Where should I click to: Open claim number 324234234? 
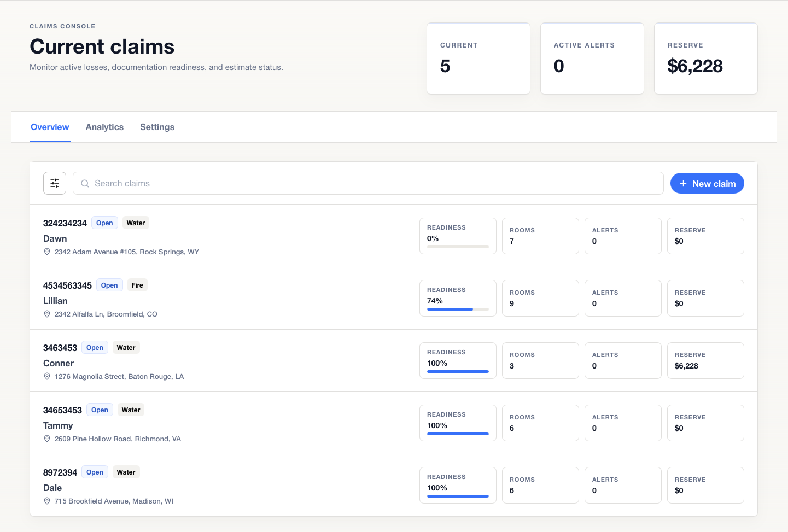pos(65,223)
